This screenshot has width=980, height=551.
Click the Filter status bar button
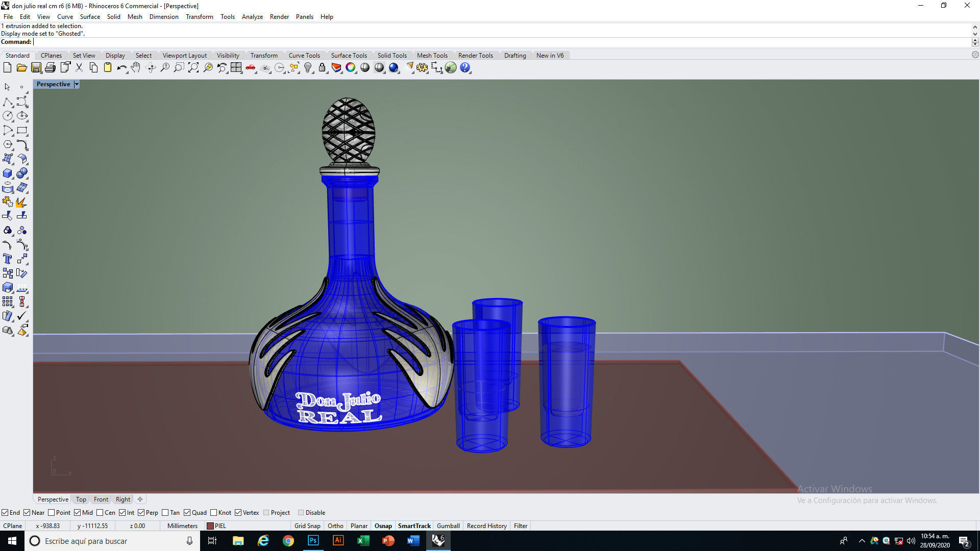[521, 526]
